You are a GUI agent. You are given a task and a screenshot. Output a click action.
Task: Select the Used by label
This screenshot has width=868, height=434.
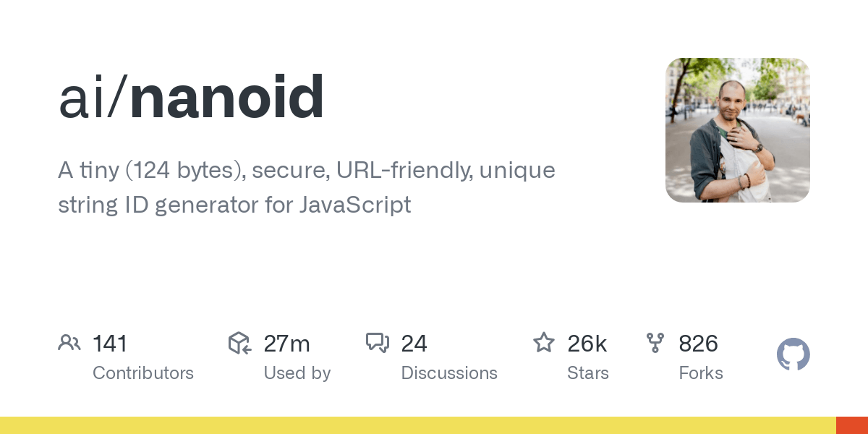pyautogui.click(x=297, y=373)
